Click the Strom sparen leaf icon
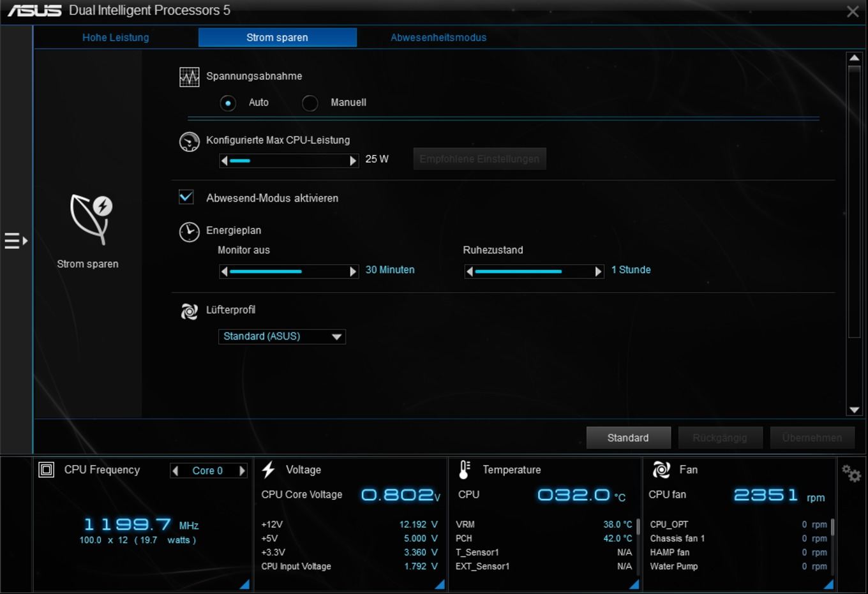The image size is (868, 594). click(x=91, y=219)
